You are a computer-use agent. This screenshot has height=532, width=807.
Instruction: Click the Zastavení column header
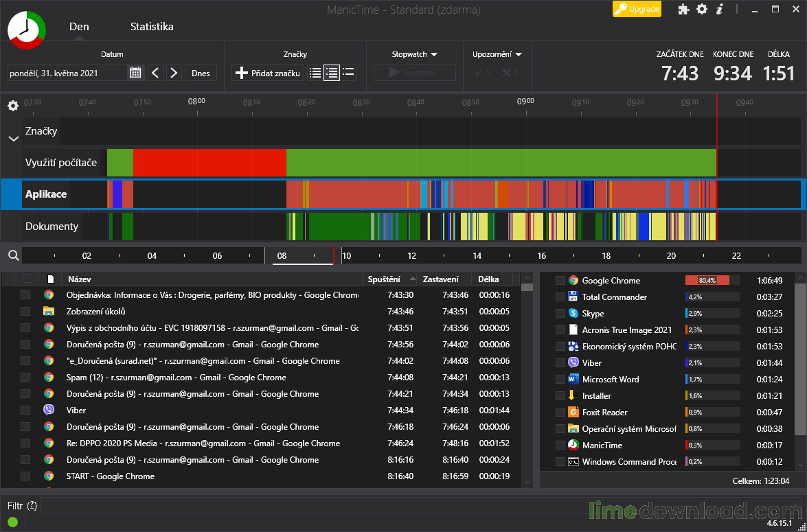444,279
